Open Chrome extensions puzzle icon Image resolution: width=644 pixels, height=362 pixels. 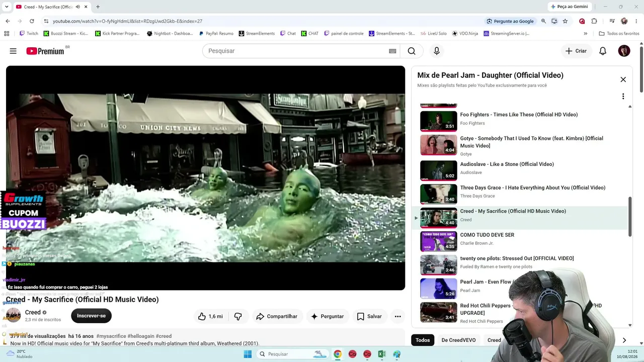tap(594, 21)
